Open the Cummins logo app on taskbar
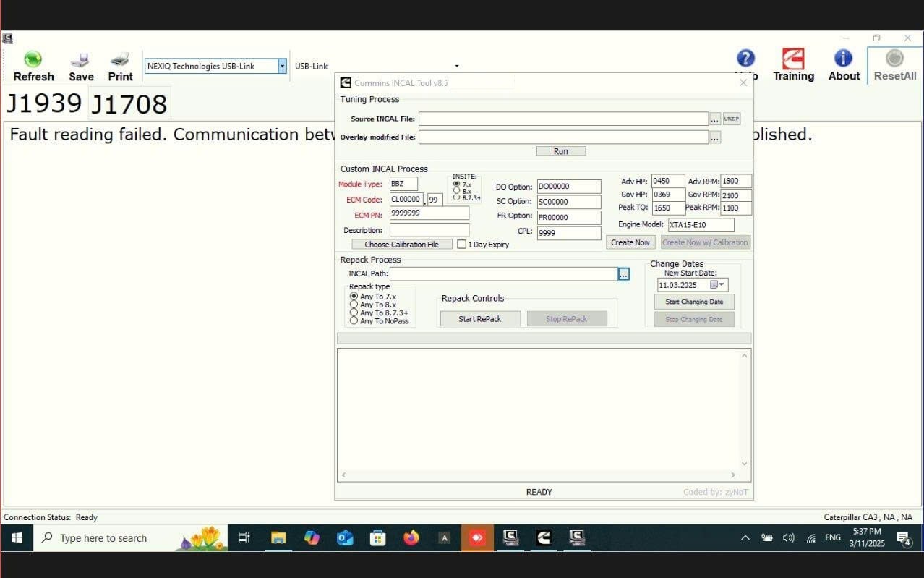This screenshot has height=578, width=924. tap(543, 537)
